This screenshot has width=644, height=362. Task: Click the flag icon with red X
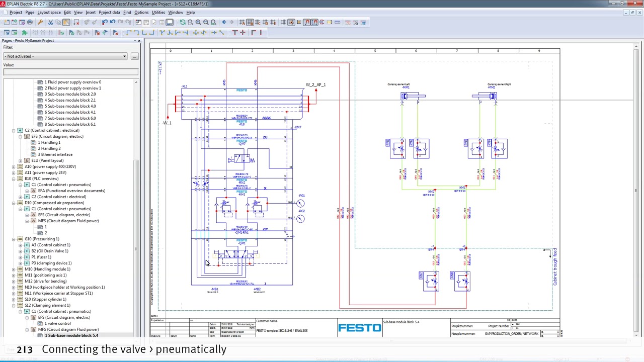coord(115,33)
